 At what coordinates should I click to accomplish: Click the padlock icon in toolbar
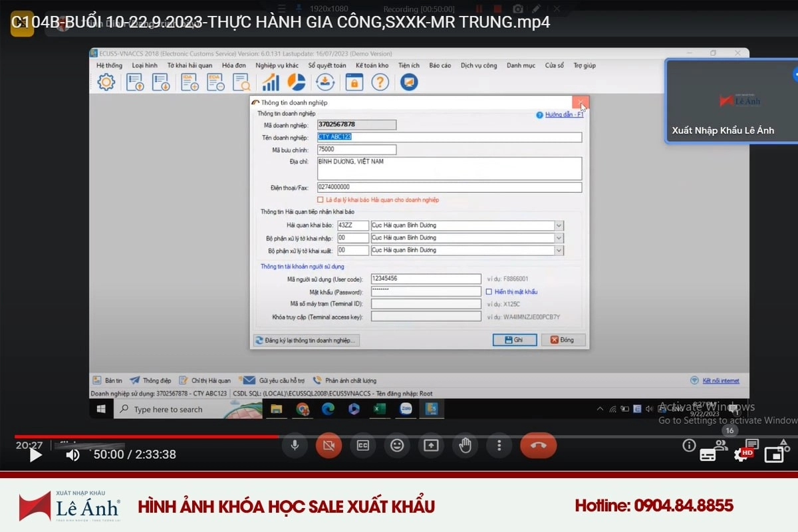click(x=354, y=82)
